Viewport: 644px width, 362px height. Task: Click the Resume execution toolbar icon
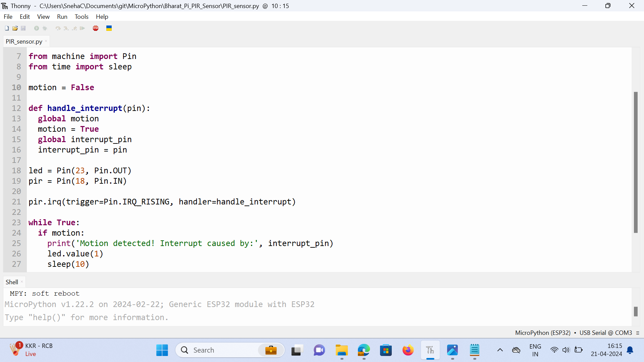[83, 28]
